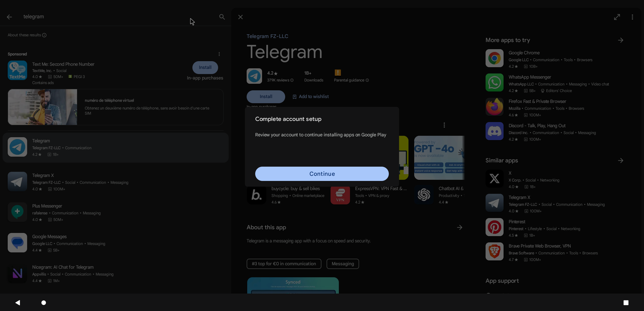The width and height of the screenshot is (644, 311).
Task: Open the WhatsApp Messenger app icon
Action: click(494, 83)
